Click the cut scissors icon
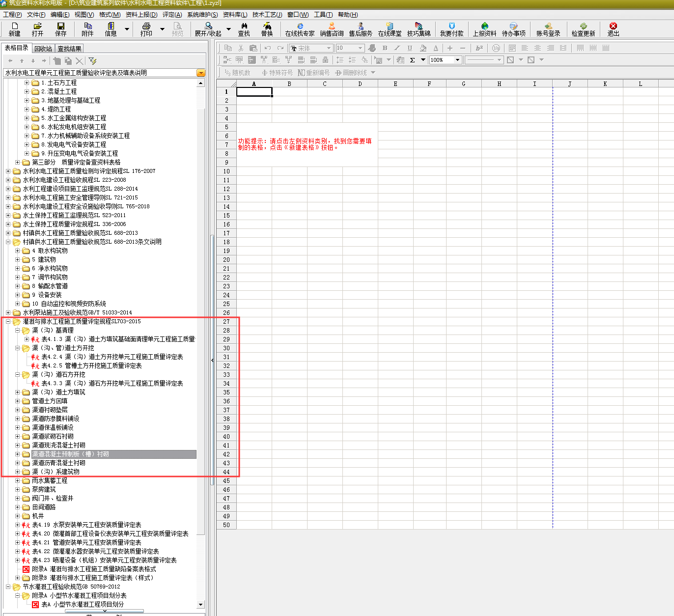Screen dimensions: 674x616 tap(241, 48)
